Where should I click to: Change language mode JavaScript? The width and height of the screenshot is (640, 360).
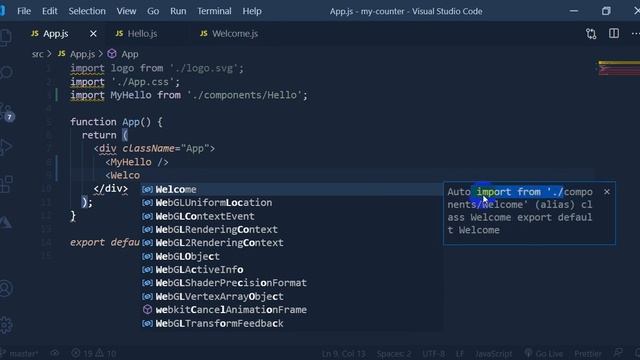tap(493, 353)
